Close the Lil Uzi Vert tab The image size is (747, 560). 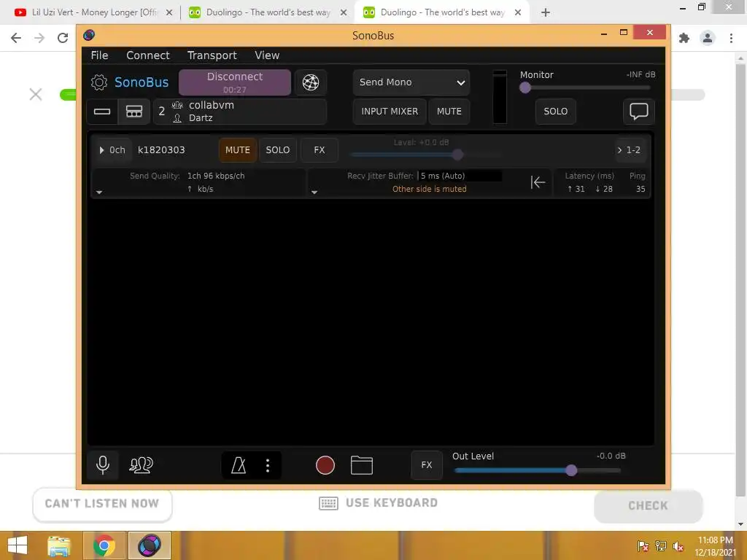pyautogui.click(x=169, y=12)
